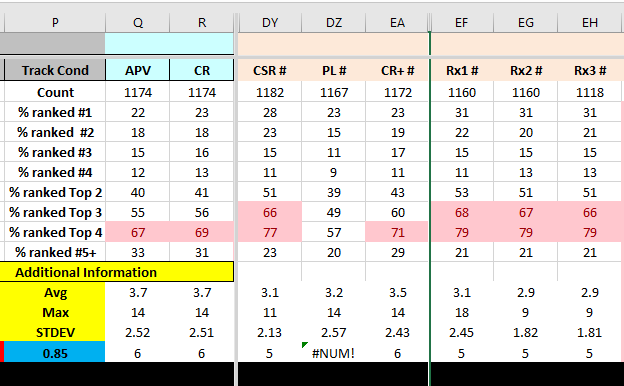Click the PL # header cell
This screenshot has height=386, width=624.
334,70
